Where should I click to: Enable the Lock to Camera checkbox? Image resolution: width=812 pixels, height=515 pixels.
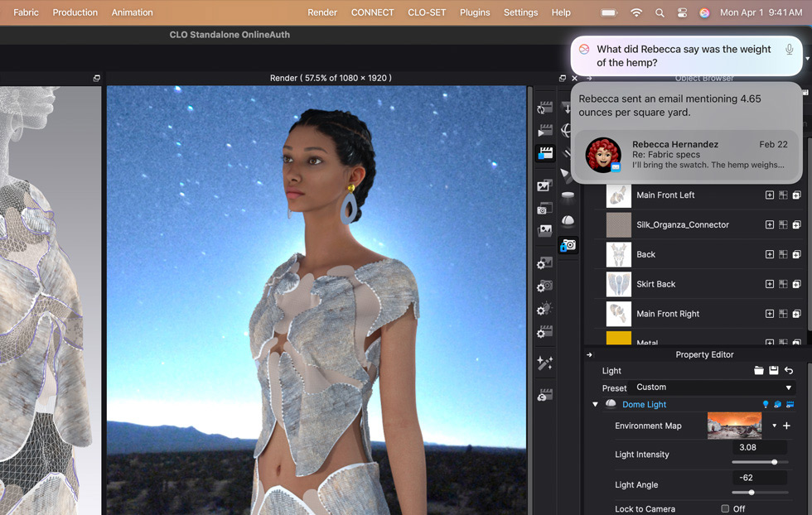click(x=725, y=508)
